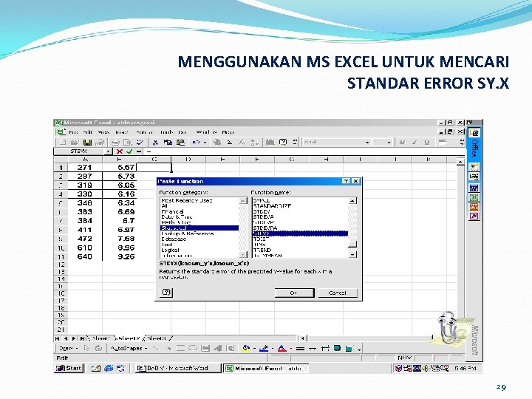Click the Line Style icon in Drawing toolbar

coord(300,348)
